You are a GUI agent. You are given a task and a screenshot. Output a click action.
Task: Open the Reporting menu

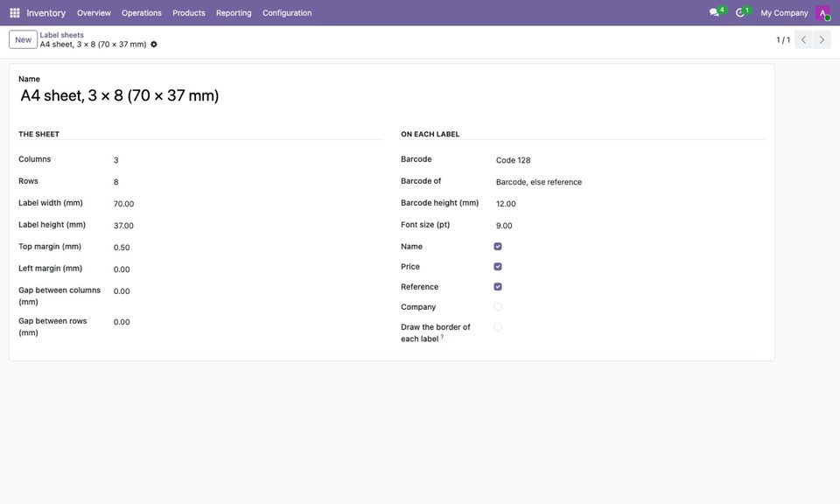click(234, 13)
